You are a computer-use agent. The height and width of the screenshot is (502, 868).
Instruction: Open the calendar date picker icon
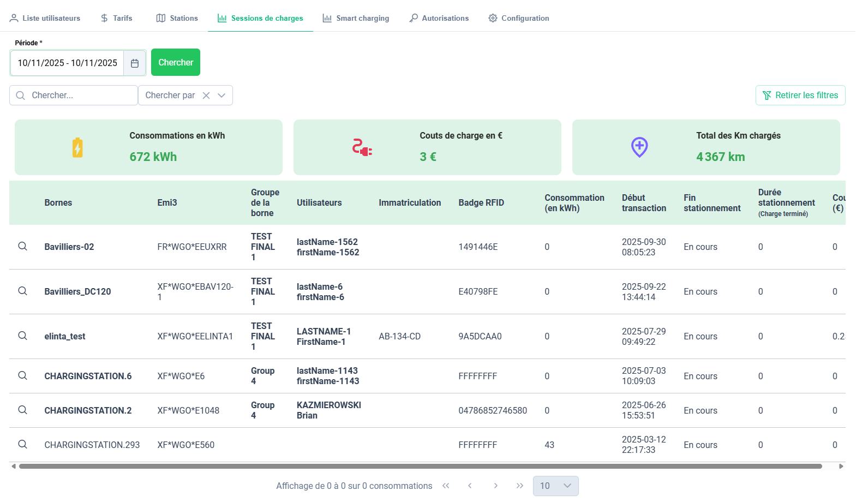coord(135,63)
